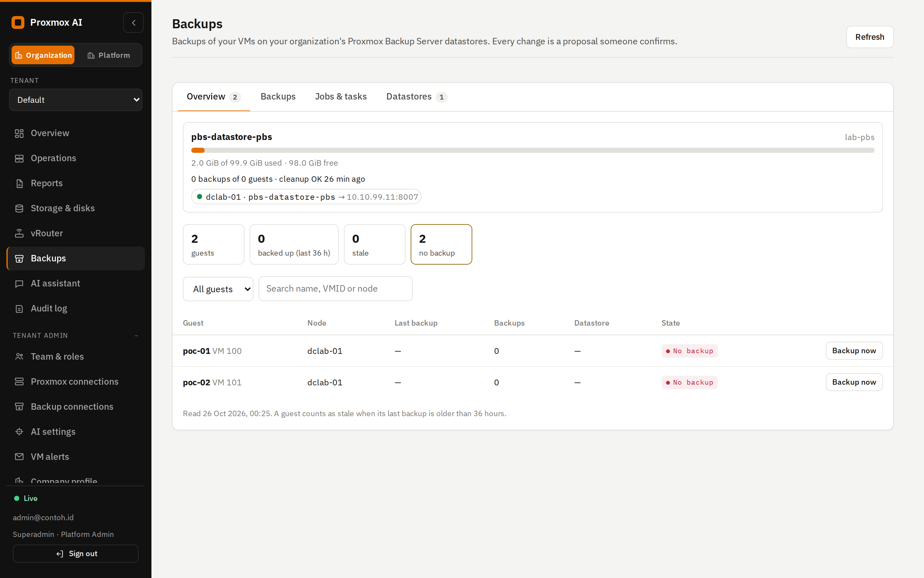Click Backup now for poc-01

coord(854,351)
